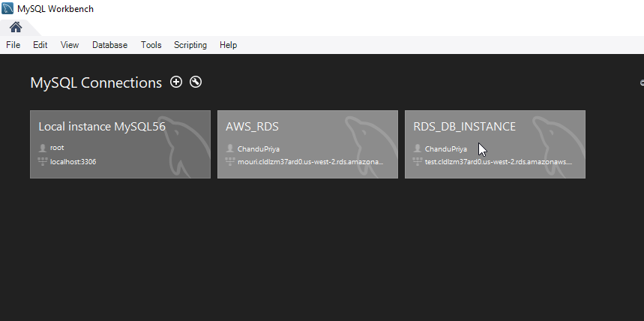Open the AWS_RDS connection tile
This screenshot has height=321, width=644.
[x=307, y=144]
